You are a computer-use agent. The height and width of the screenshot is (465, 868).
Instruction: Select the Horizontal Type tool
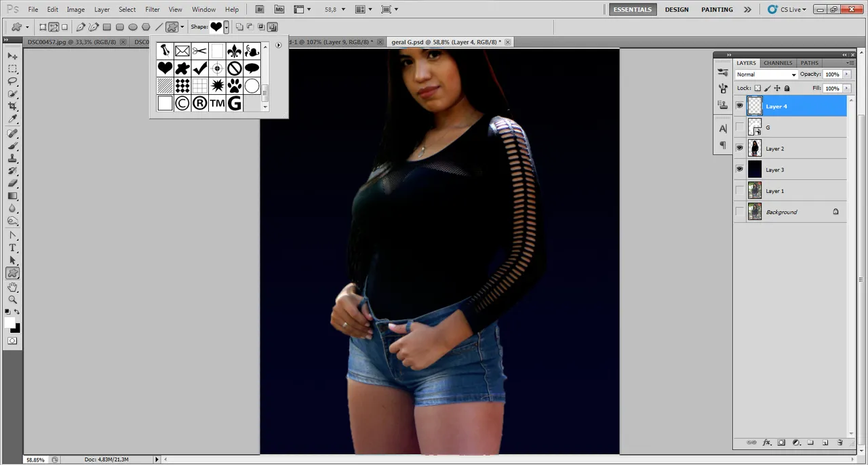[12, 247]
